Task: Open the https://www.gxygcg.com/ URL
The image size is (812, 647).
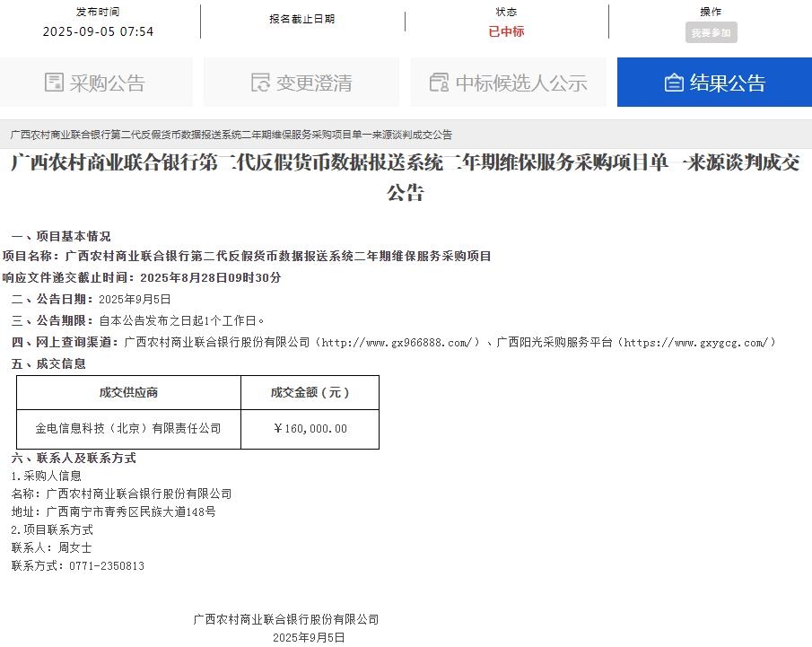Action: [695, 343]
